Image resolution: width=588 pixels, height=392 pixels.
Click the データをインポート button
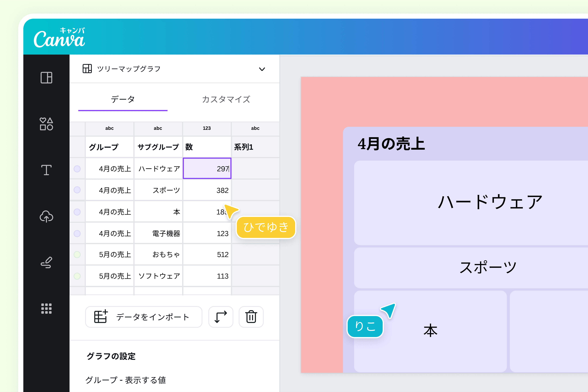coord(143,317)
